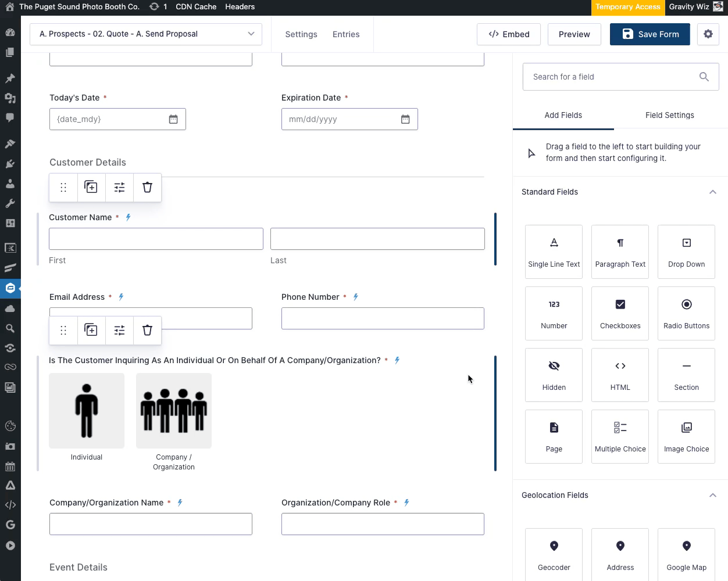Add a Single Line Text field
The image size is (728, 581).
tap(554, 252)
